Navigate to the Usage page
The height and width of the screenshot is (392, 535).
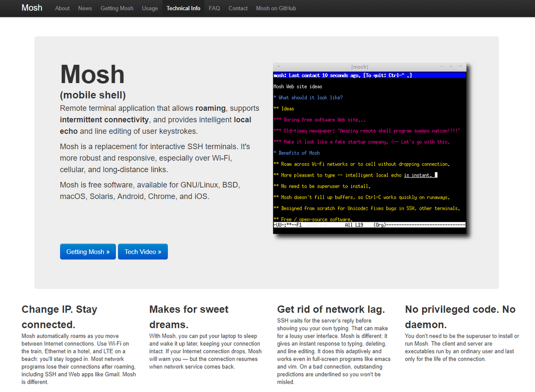pos(150,8)
